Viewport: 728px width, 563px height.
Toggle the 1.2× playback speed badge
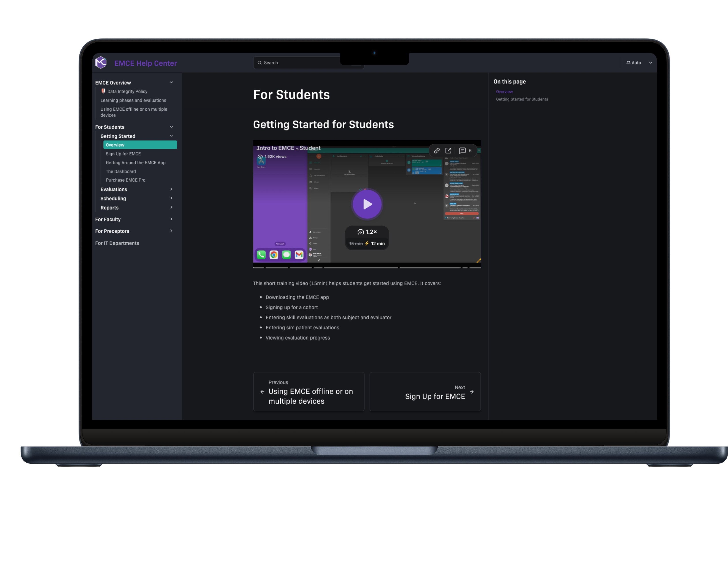tap(367, 231)
